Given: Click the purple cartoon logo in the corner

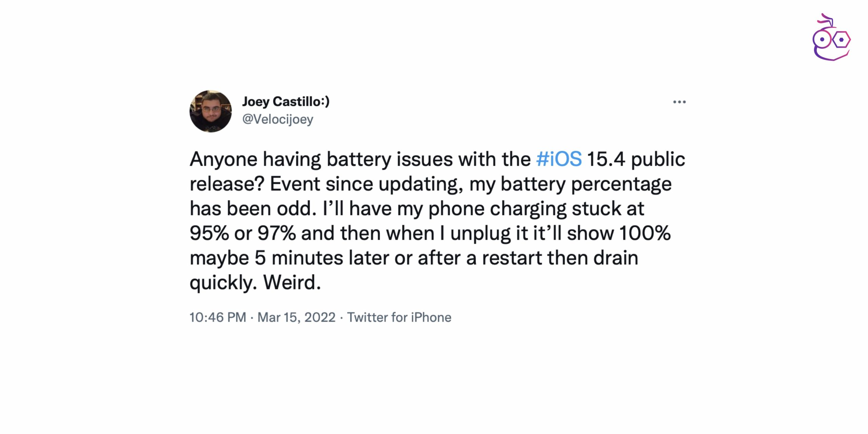Looking at the screenshot, I should (x=831, y=38).
